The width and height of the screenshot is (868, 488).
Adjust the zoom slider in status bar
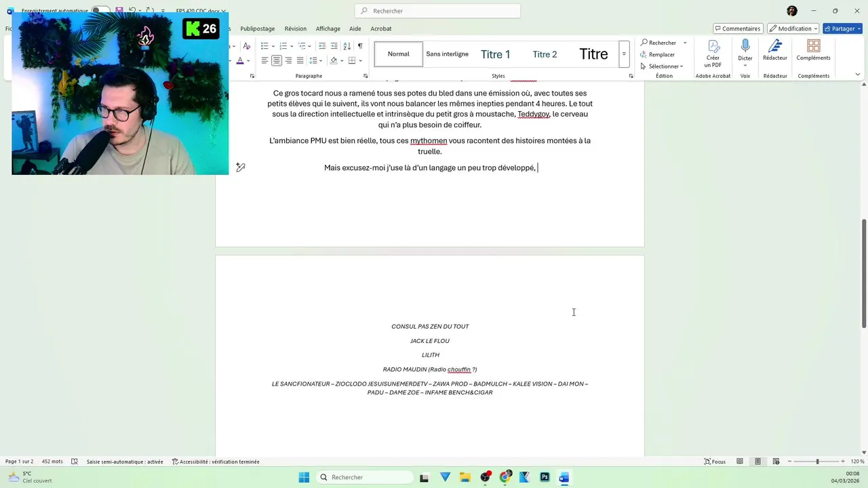tap(817, 462)
